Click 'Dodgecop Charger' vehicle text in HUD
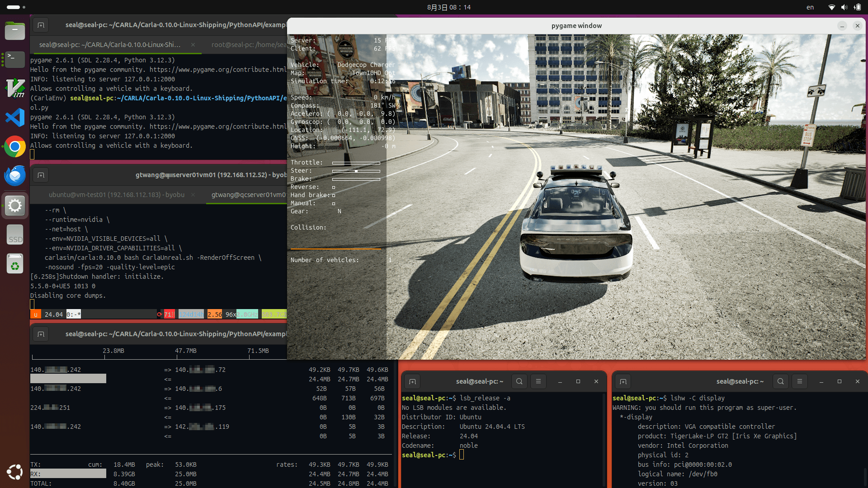This screenshot has width=868, height=488. click(x=366, y=65)
